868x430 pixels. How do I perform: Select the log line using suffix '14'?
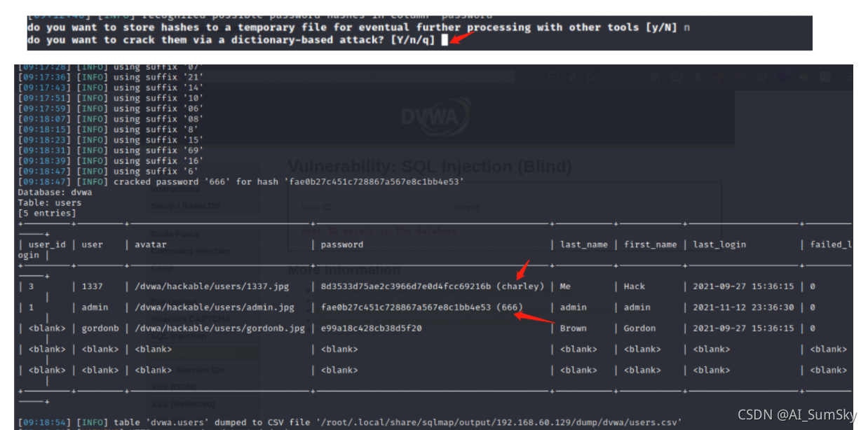click(111, 88)
